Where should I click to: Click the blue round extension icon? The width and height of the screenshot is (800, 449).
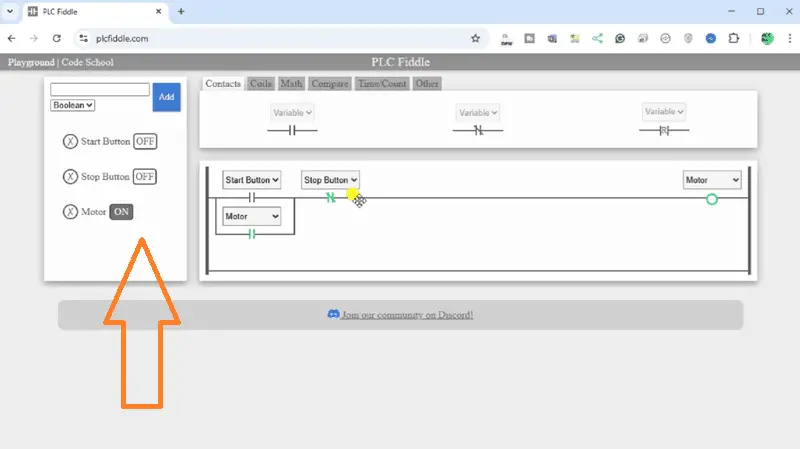coord(711,38)
